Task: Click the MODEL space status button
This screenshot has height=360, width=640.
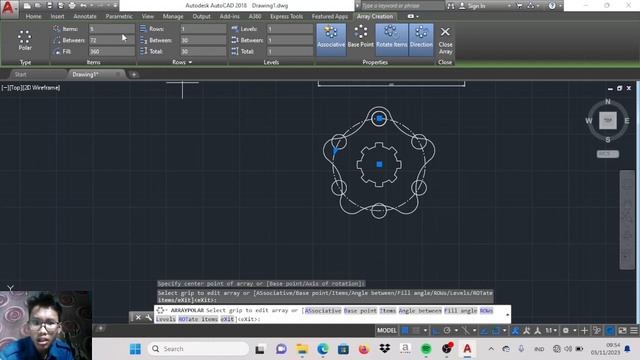Action: (387, 330)
